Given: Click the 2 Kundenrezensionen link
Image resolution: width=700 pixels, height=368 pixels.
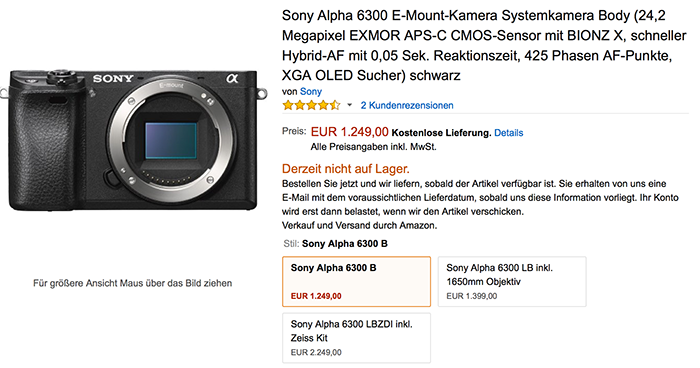Looking at the screenshot, I should [407, 105].
